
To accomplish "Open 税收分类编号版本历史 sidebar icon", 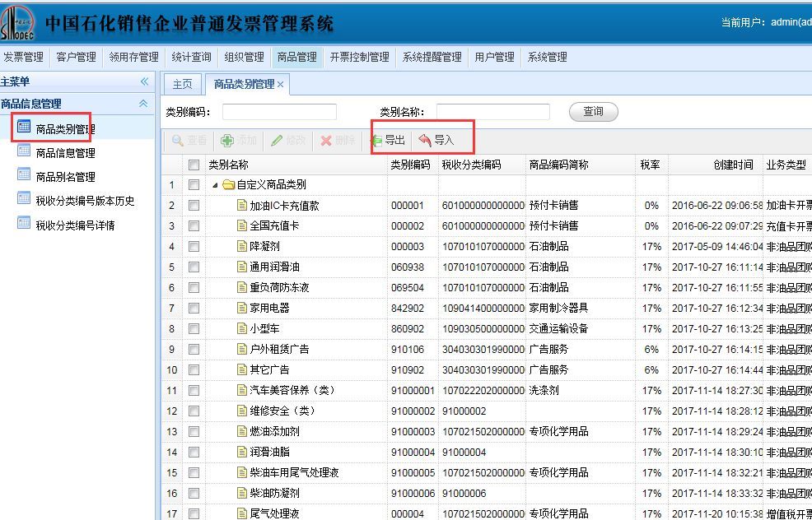I will pos(24,198).
